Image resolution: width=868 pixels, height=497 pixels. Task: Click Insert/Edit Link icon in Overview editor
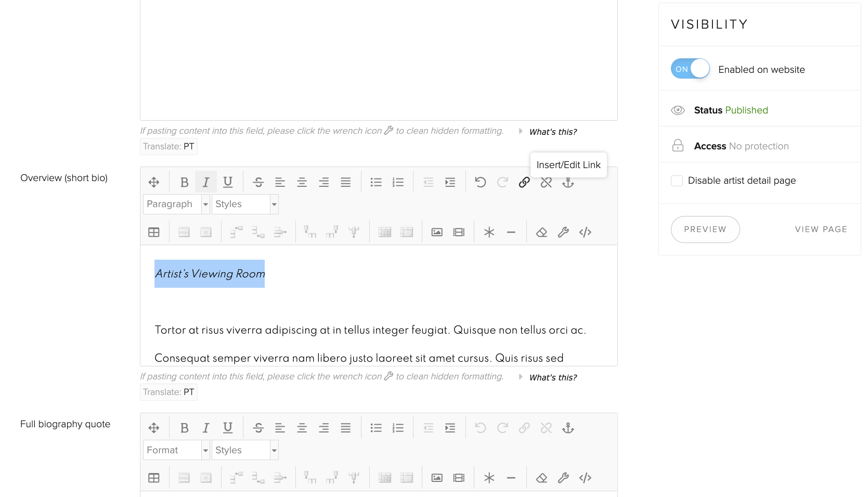524,182
